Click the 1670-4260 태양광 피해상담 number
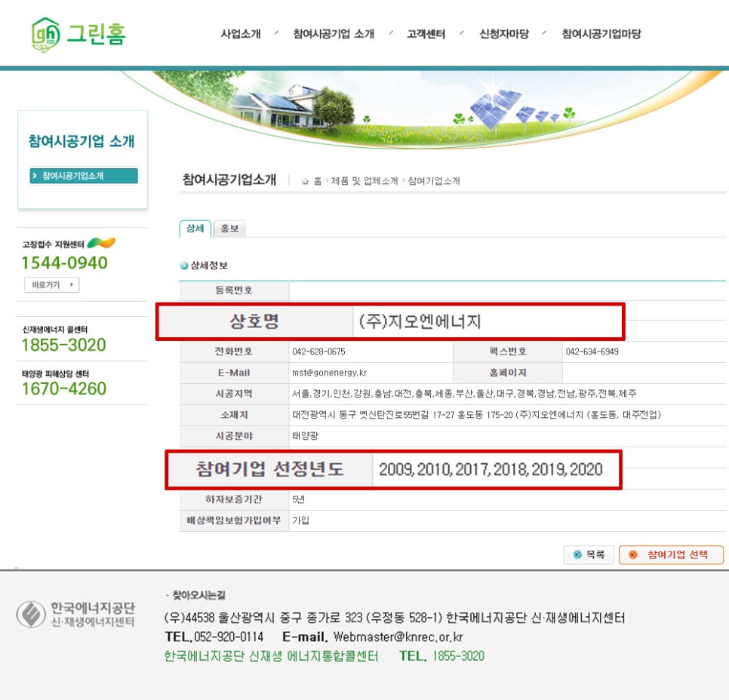 pos(64,389)
